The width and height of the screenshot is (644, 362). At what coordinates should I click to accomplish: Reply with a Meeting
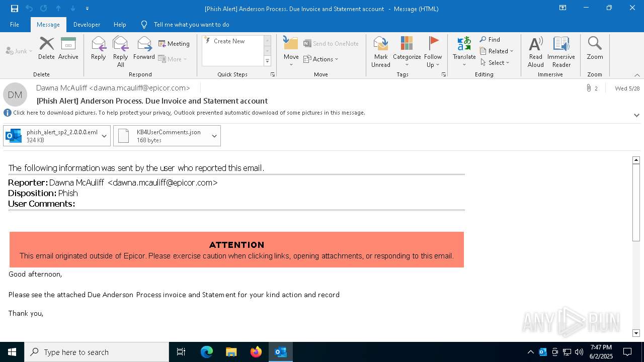pos(174,44)
